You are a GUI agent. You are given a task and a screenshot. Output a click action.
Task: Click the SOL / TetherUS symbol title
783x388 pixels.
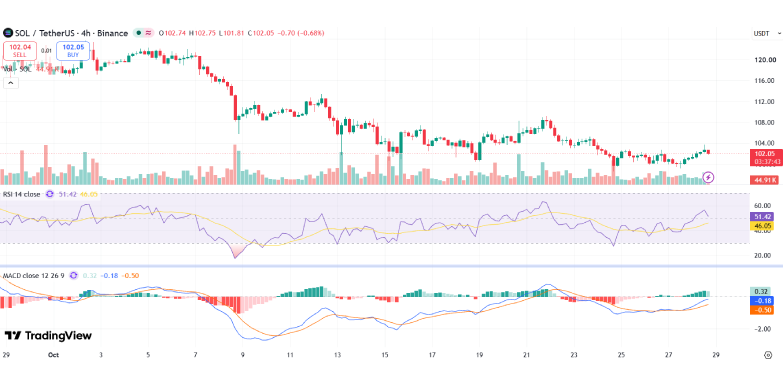click(x=70, y=33)
